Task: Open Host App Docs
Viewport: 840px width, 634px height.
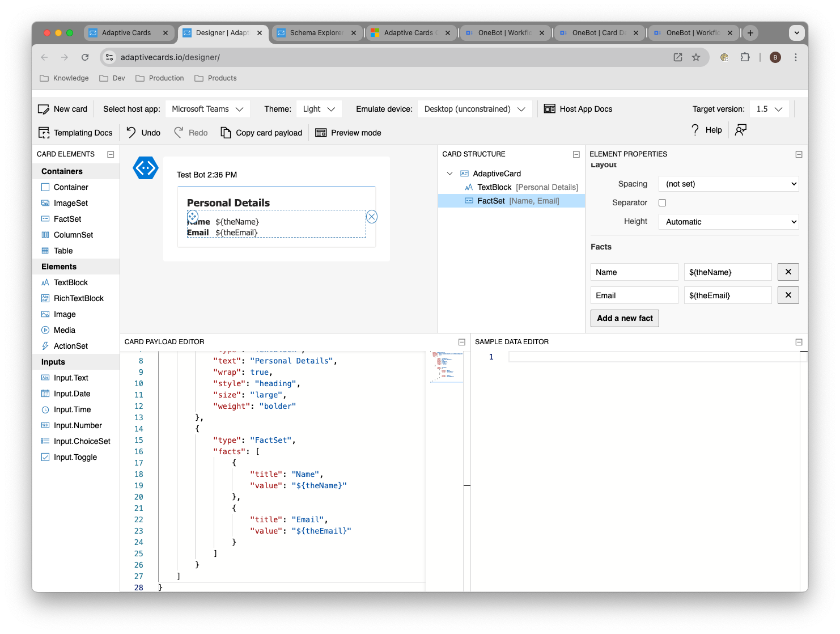Action: (578, 109)
